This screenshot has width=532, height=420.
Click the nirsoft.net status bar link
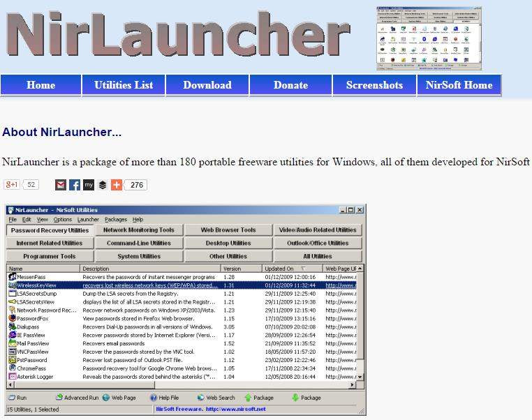(x=236, y=409)
